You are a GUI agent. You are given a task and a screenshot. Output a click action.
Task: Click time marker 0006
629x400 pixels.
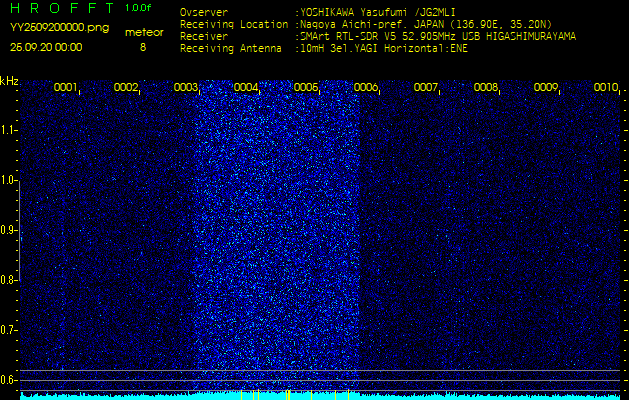coord(366,87)
